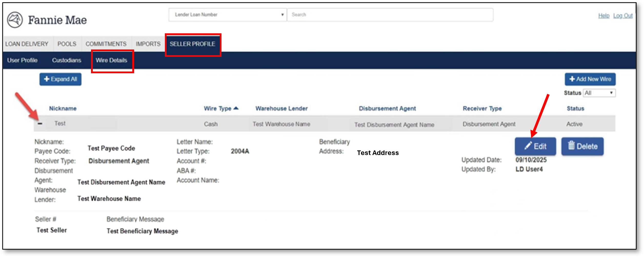
Task: Delete the Test wire entry
Action: (582, 146)
